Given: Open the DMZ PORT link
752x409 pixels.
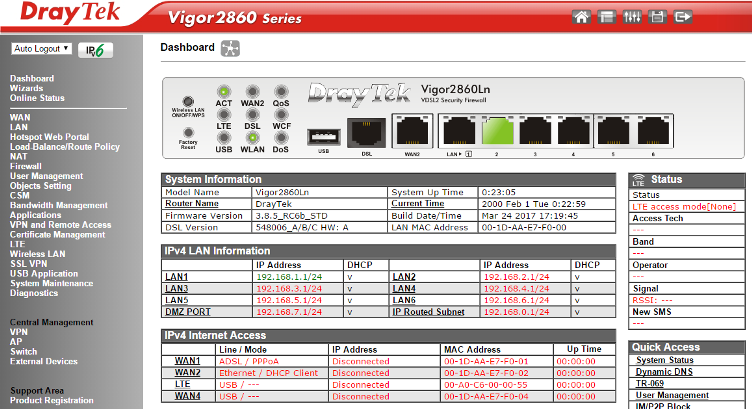Looking at the screenshot, I should (x=188, y=312).
